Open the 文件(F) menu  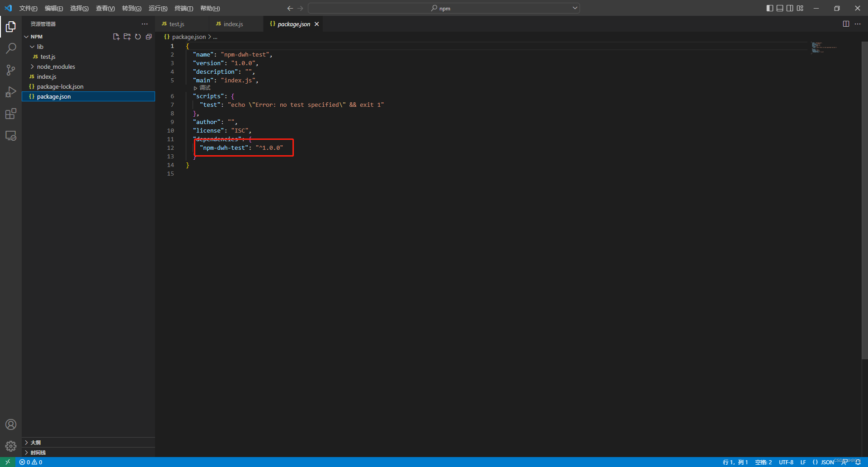(28, 8)
